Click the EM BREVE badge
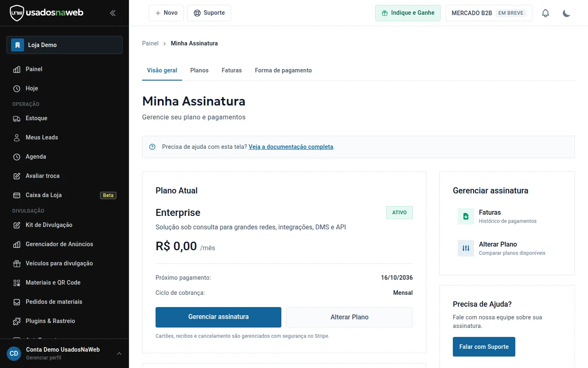The image size is (588, 368). (x=511, y=13)
